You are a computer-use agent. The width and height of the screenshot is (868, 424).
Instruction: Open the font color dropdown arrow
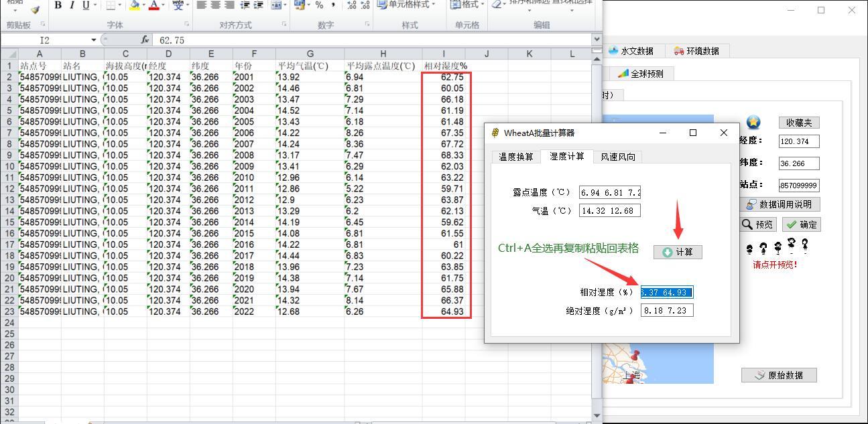click(x=163, y=5)
